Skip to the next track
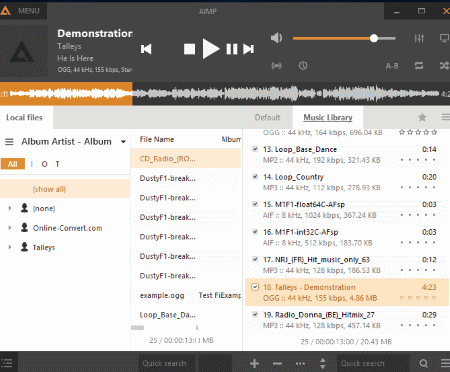Screen dimensions: 450x372 pyautogui.click(x=249, y=49)
